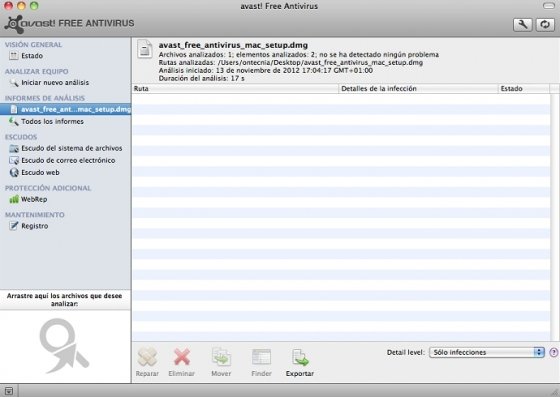
Task: Open Escudo de correo electrónico
Action: coord(68,160)
